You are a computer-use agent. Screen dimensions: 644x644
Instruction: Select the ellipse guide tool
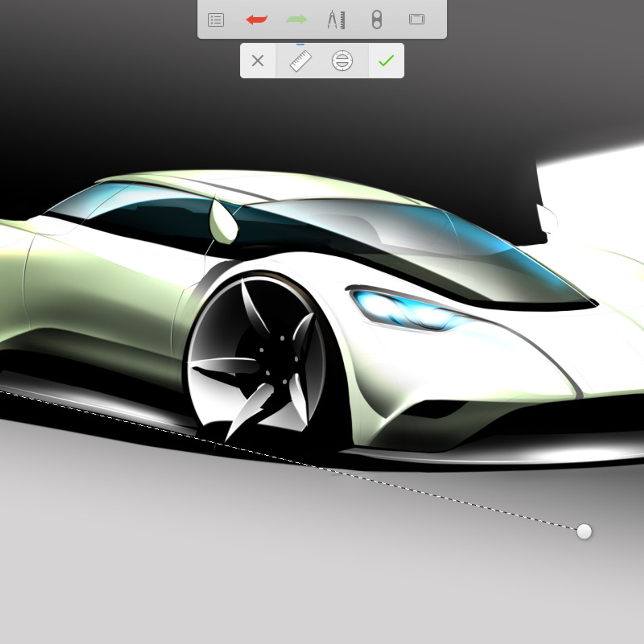[342, 61]
